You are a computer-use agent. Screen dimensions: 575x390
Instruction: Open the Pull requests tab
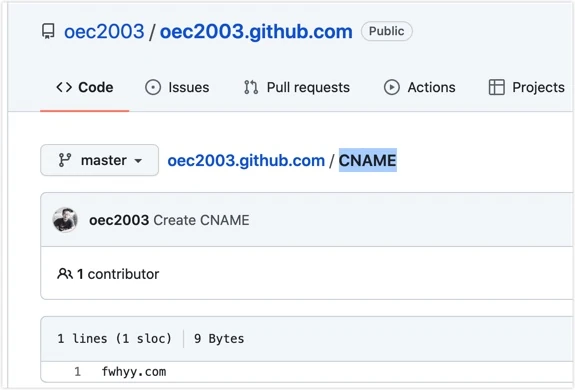(x=297, y=88)
